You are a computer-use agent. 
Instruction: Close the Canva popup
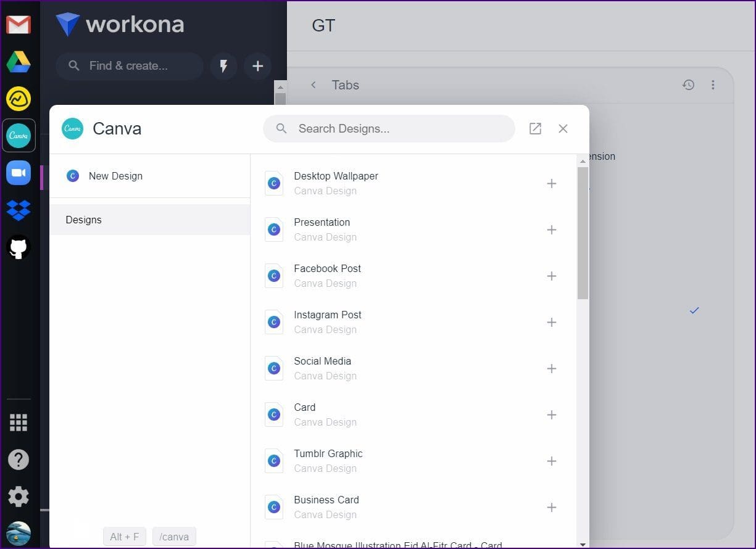(x=563, y=128)
